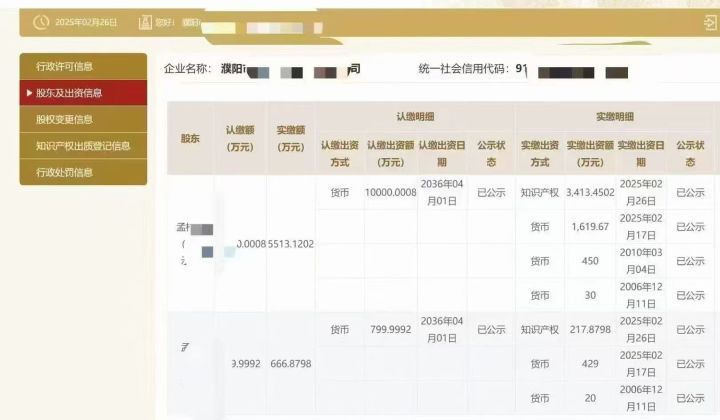
Task: Click the 217.8798 paid-in amount cell
Action: 590,329
